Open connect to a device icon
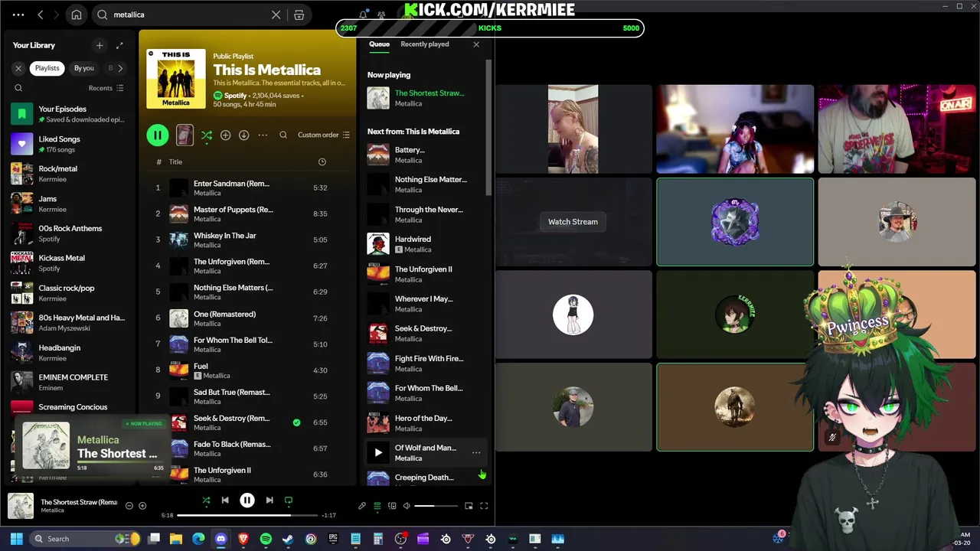The height and width of the screenshot is (551, 980). pyautogui.click(x=392, y=506)
